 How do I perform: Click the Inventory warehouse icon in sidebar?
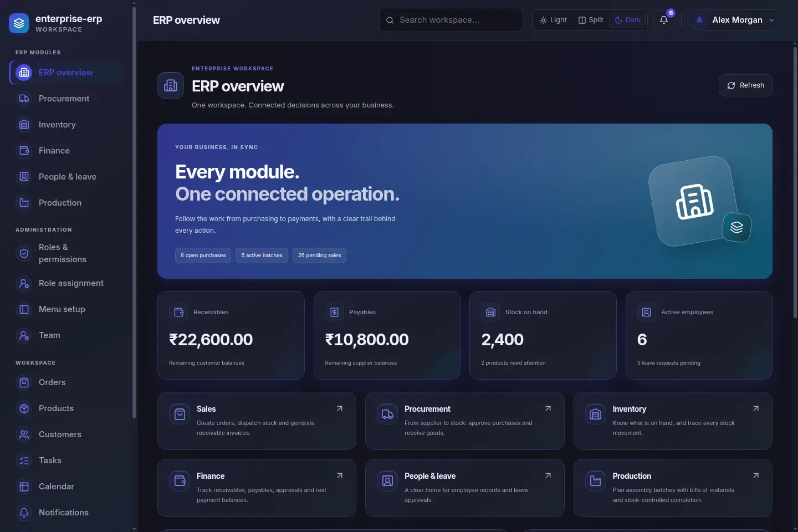point(24,125)
